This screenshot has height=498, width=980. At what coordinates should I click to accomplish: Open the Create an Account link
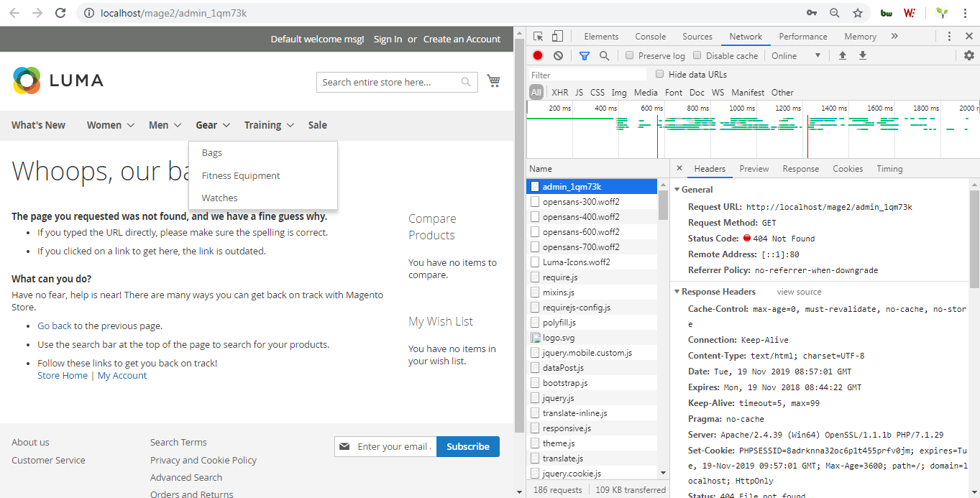click(x=463, y=39)
